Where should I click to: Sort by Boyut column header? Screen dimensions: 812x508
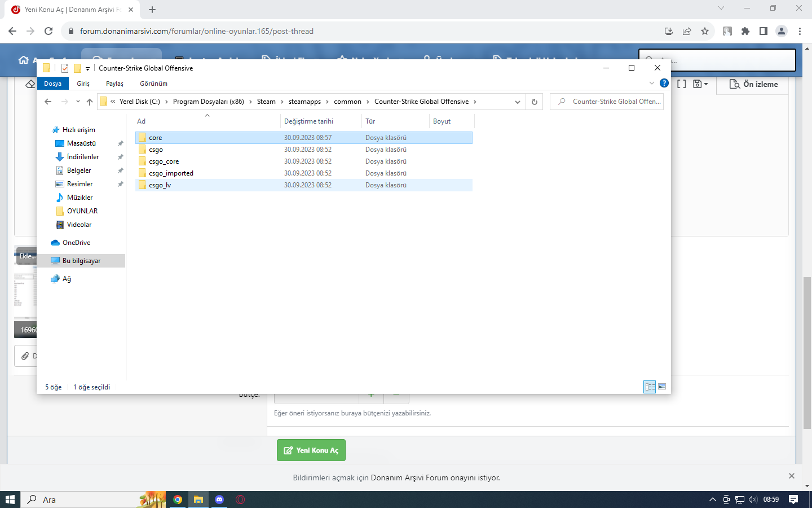coord(452,121)
